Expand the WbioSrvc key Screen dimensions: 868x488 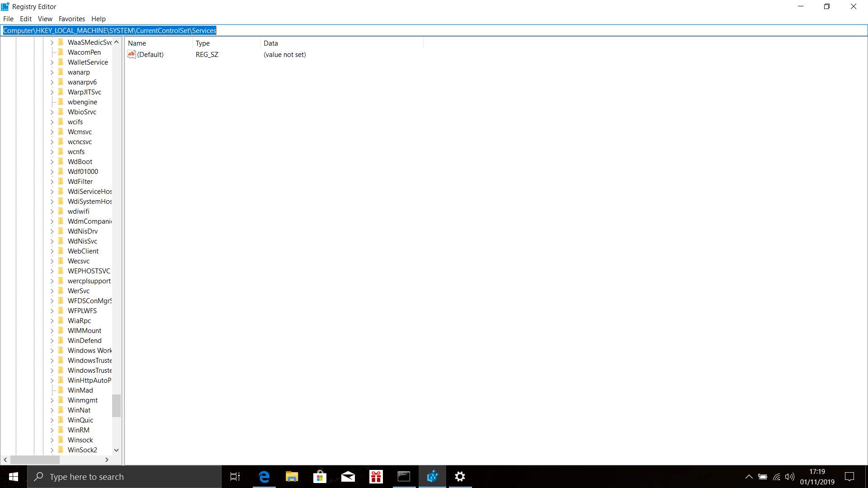coord(52,112)
